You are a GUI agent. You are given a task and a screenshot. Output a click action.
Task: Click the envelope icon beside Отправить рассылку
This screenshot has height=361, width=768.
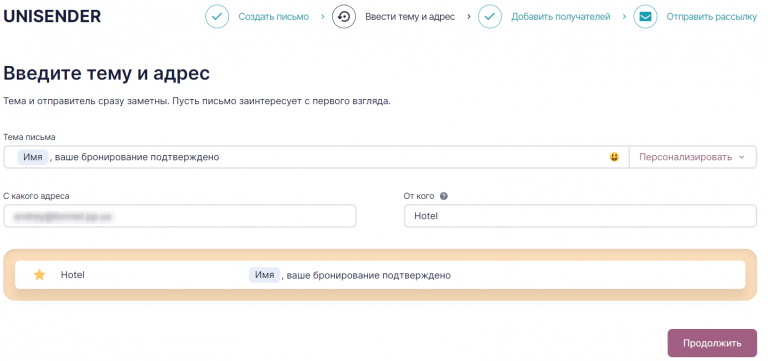tap(645, 17)
